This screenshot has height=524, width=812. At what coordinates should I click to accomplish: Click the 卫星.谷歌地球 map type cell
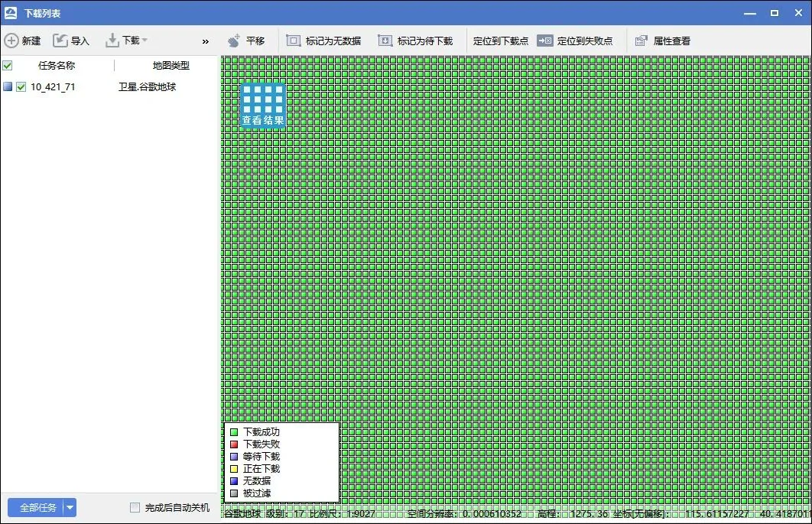147,86
